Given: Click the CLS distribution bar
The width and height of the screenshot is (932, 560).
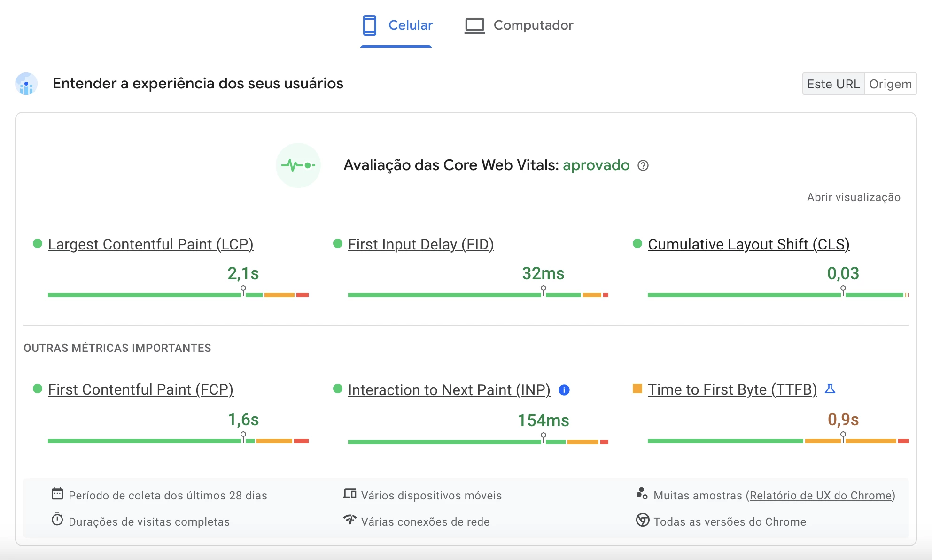Looking at the screenshot, I should point(778,295).
